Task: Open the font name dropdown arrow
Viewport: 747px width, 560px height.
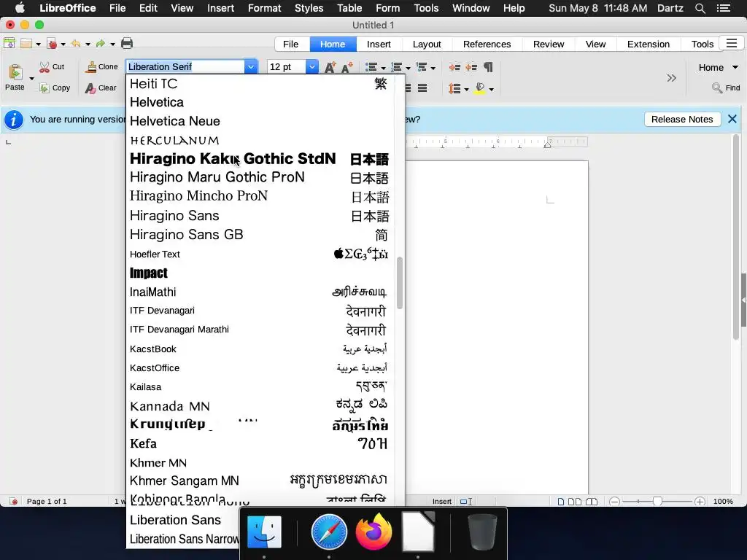Action: tap(251, 67)
